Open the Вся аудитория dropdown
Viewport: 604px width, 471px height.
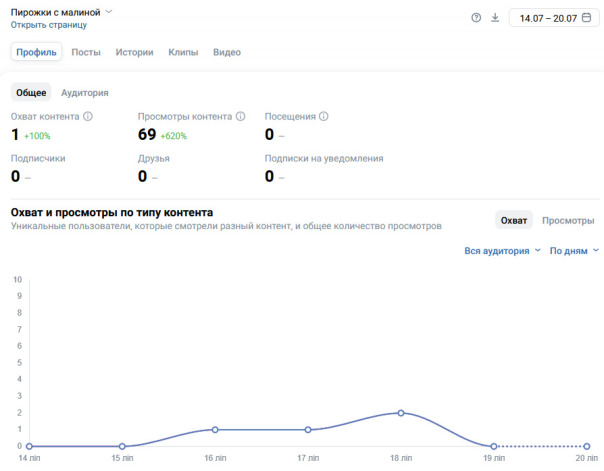[x=502, y=251]
